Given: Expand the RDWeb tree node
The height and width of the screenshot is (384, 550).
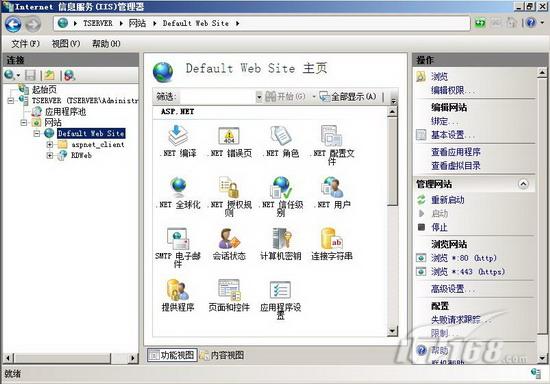Looking at the screenshot, I should point(50,155).
